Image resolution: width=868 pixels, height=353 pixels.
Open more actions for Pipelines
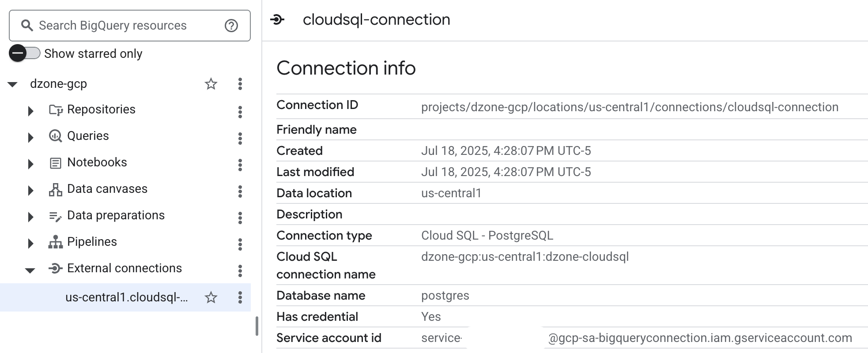pos(240,244)
